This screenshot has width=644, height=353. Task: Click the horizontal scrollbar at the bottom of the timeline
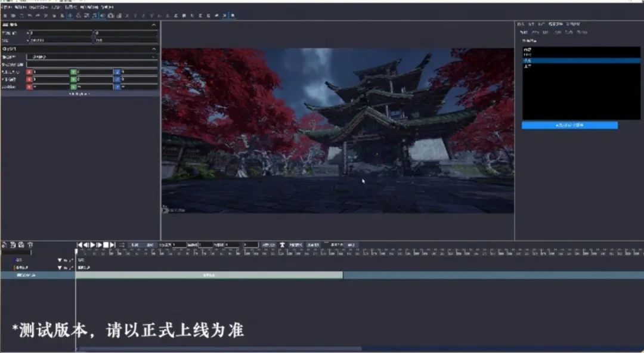(219, 349)
